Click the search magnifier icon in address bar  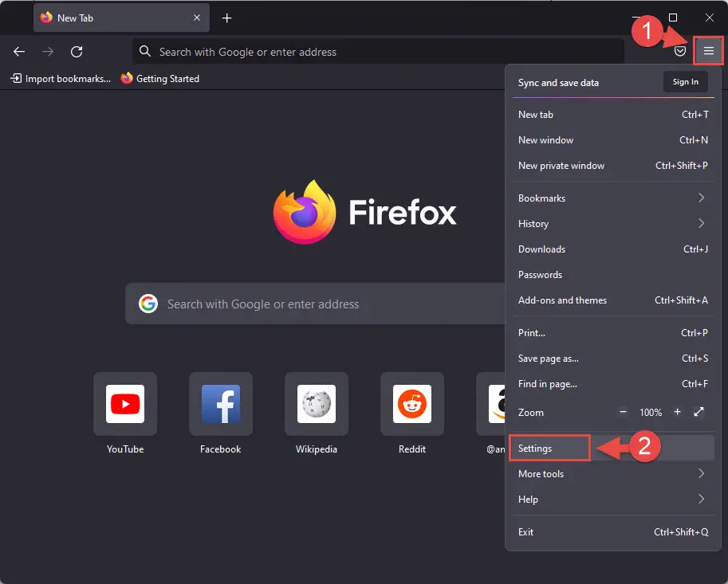(145, 51)
